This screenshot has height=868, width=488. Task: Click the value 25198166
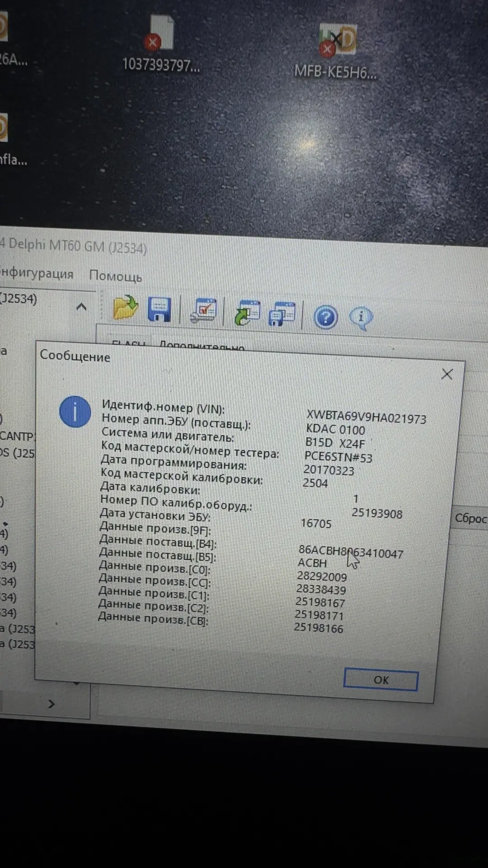319,628
